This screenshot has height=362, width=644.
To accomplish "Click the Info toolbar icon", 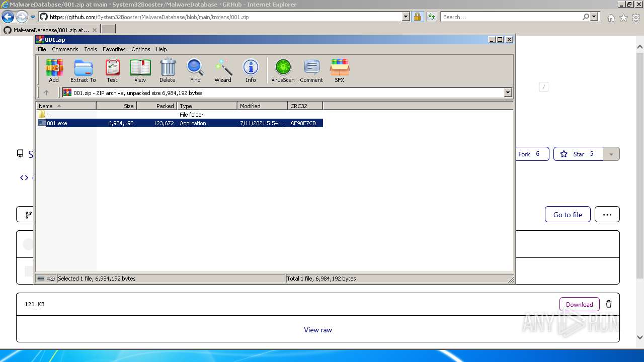I will (251, 70).
